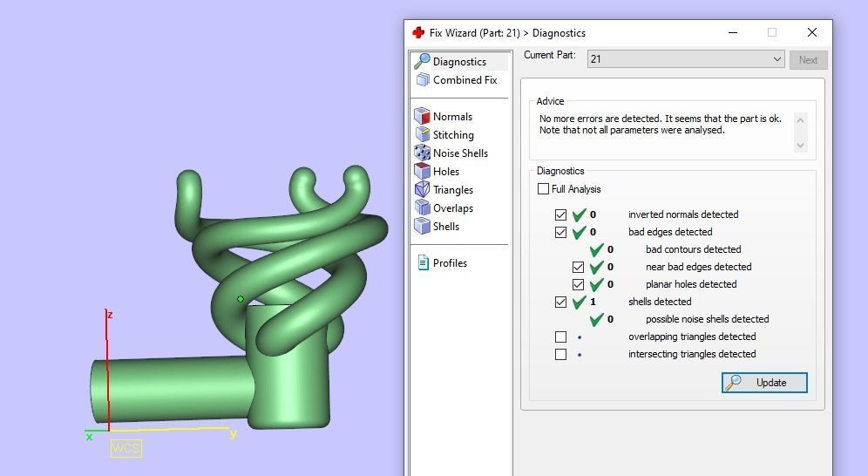This screenshot has width=868, height=476.
Task: Open the Noise Shells fix page
Action: [460, 153]
